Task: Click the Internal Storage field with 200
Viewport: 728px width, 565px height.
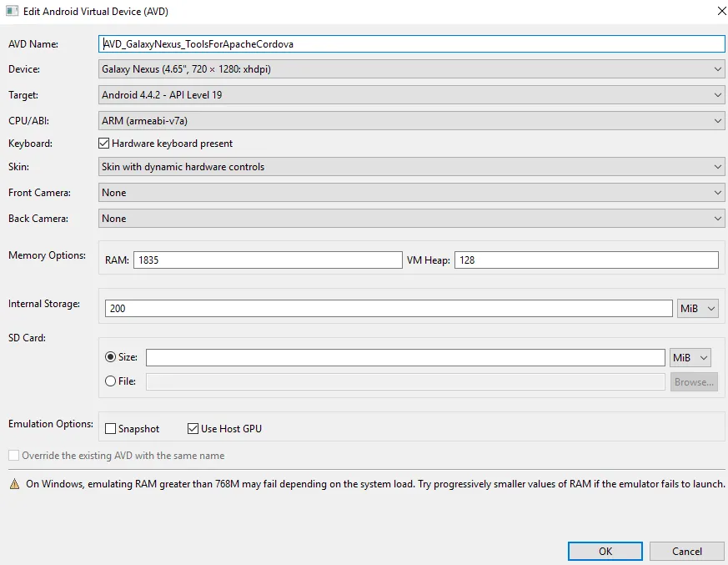Action: pos(389,309)
